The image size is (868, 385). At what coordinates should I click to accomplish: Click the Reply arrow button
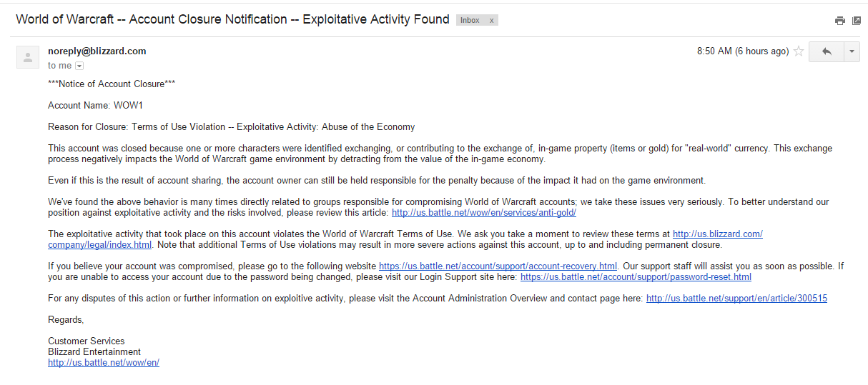click(x=827, y=51)
